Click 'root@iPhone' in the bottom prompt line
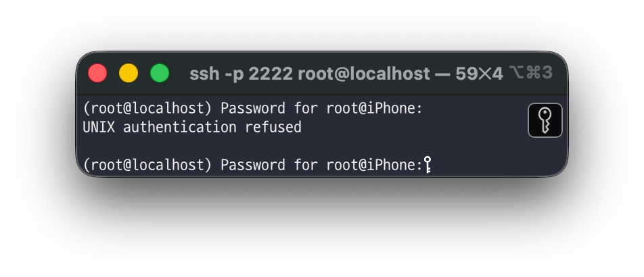This screenshot has width=644, height=277. point(371,165)
